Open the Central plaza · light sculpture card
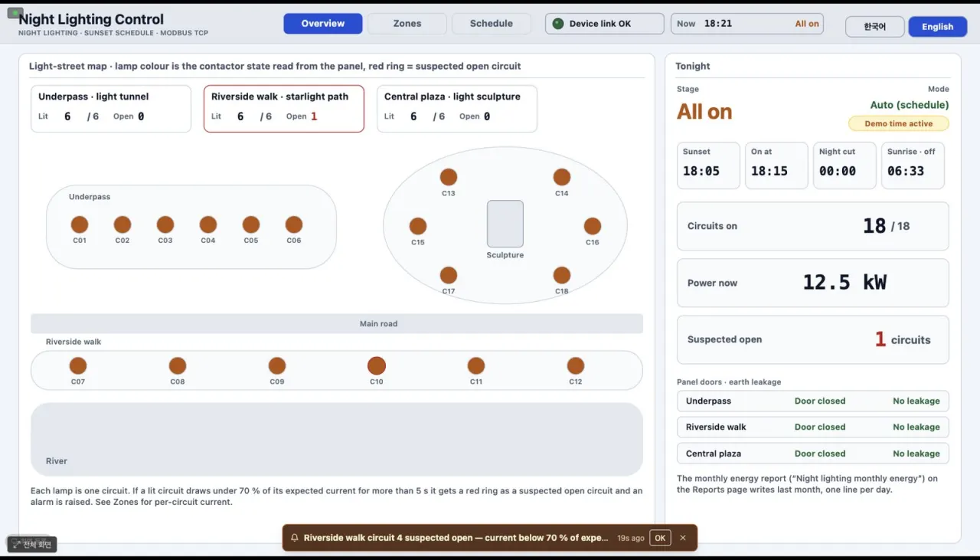Image resolution: width=980 pixels, height=560 pixels. pyautogui.click(x=457, y=109)
